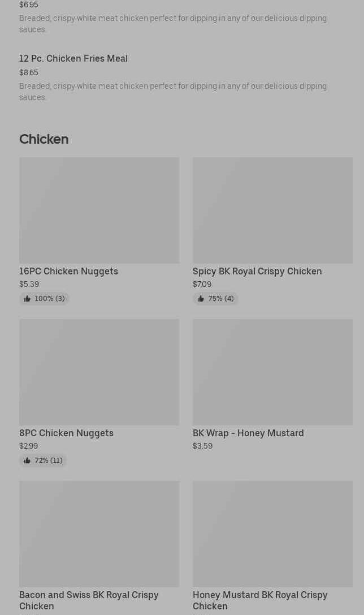Open the Spicy BK Royal Crispy Chicken title
Image resolution: width=364 pixels, height=615 pixels.
click(x=257, y=271)
